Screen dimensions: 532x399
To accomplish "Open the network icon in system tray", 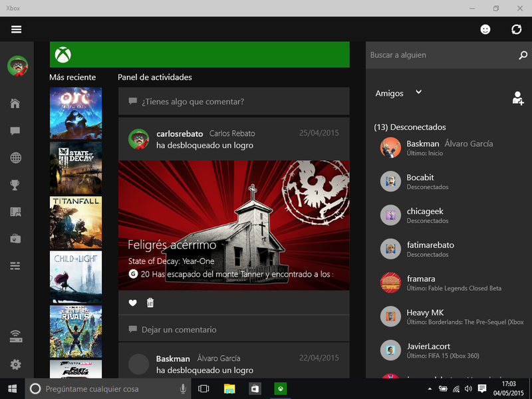I will point(456,389).
